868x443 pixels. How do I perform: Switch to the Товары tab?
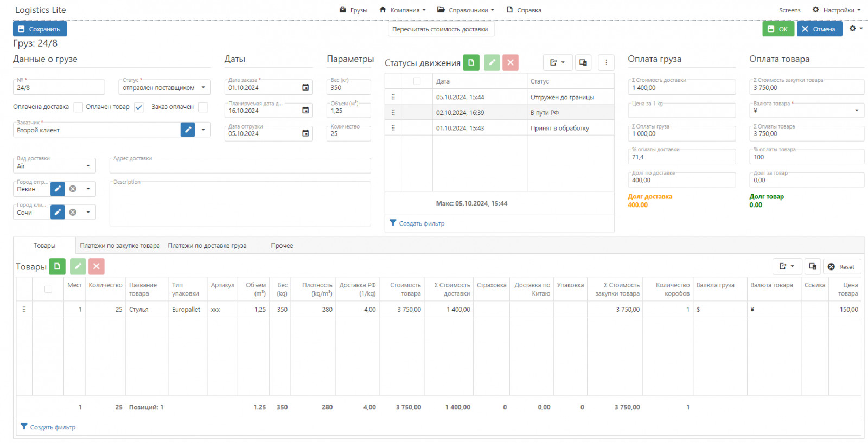44,246
